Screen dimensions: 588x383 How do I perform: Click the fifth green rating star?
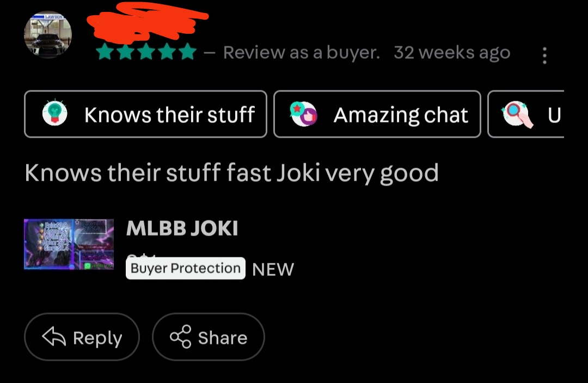(187, 52)
